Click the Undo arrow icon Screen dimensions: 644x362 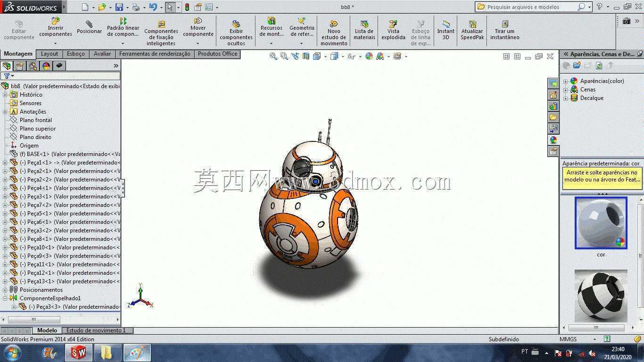click(x=153, y=7)
